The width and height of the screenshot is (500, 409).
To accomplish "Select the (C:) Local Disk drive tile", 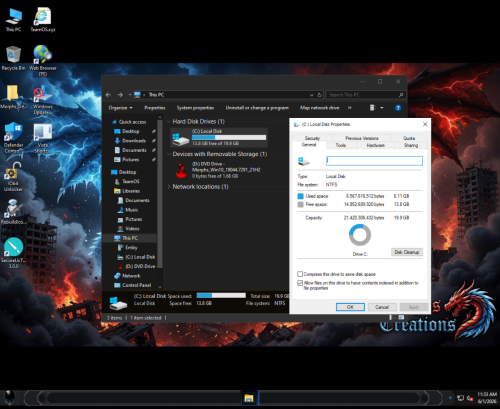I will coord(219,137).
